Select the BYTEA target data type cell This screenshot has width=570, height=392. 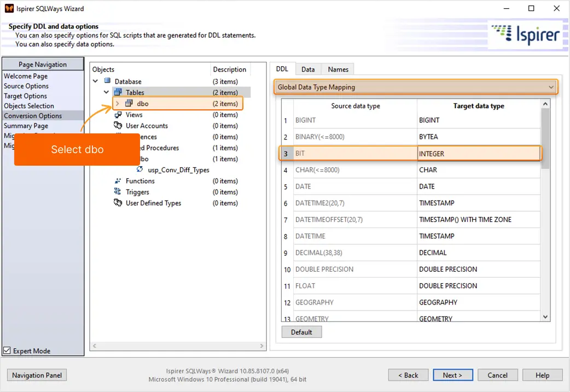click(x=479, y=137)
